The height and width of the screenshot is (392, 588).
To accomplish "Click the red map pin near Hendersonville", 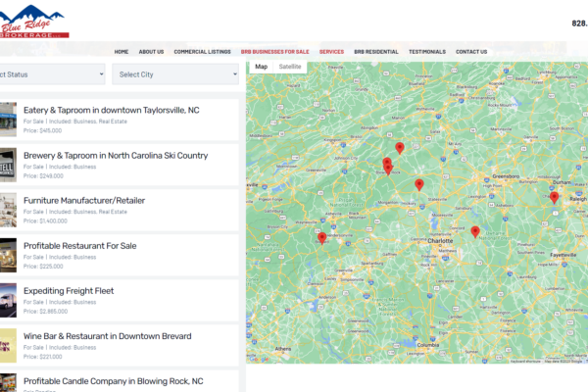I will click(x=321, y=237).
